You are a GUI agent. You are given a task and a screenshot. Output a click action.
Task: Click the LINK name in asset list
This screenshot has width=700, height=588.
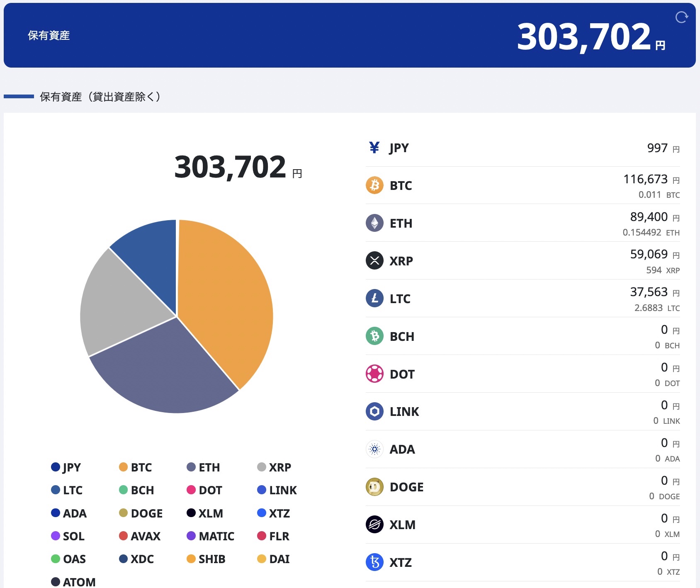tap(404, 411)
